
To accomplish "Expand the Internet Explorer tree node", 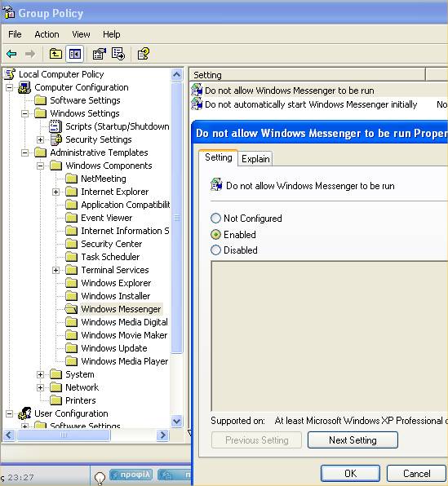I will click(55, 192).
